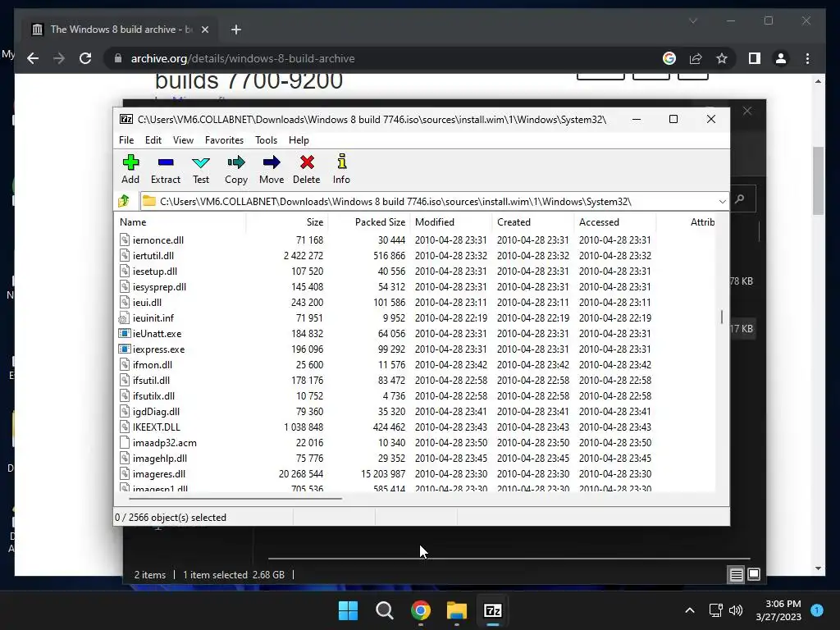Open Chrome side panel icon
Viewport: 840px width, 630px height.
click(x=755, y=58)
